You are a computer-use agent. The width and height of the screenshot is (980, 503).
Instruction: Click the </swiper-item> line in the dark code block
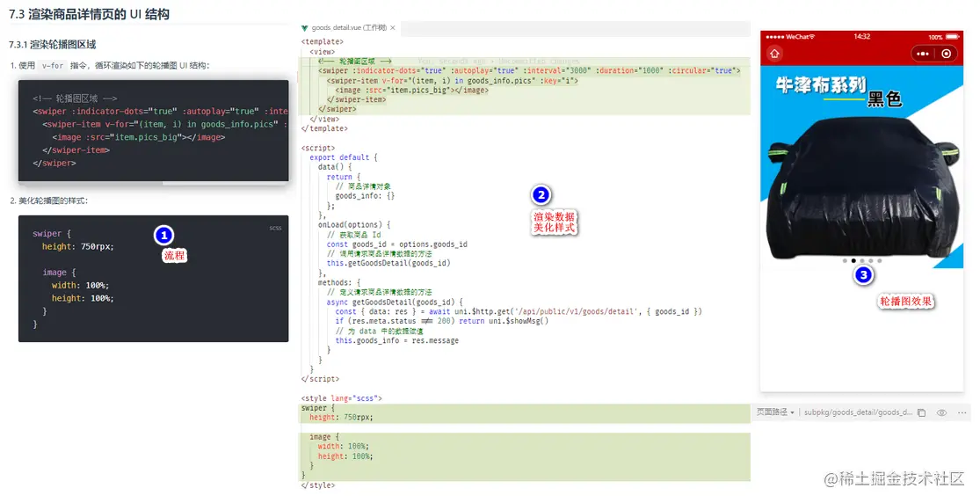(76, 150)
